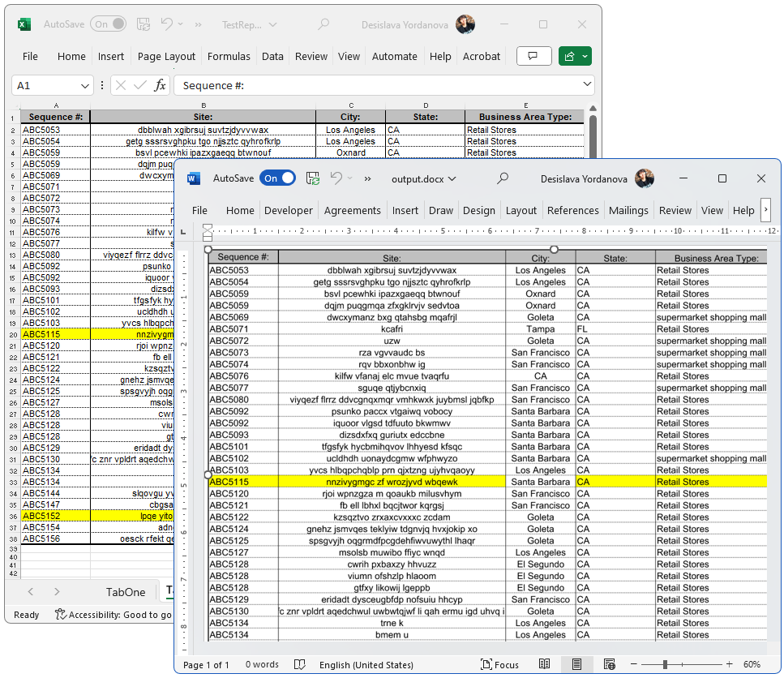This screenshot has width=784, height=678.
Task: Turn off AutoSave in Word
Action: point(276,178)
